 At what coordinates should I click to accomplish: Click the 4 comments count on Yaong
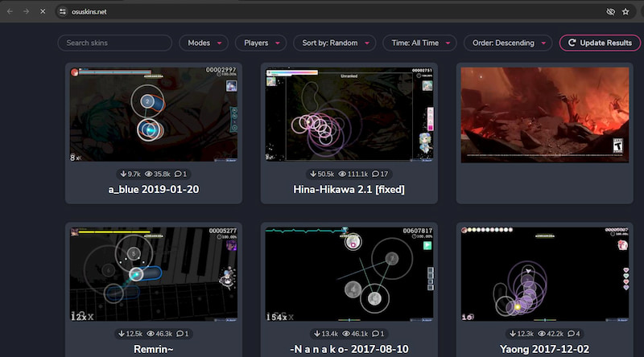[574, 334]
